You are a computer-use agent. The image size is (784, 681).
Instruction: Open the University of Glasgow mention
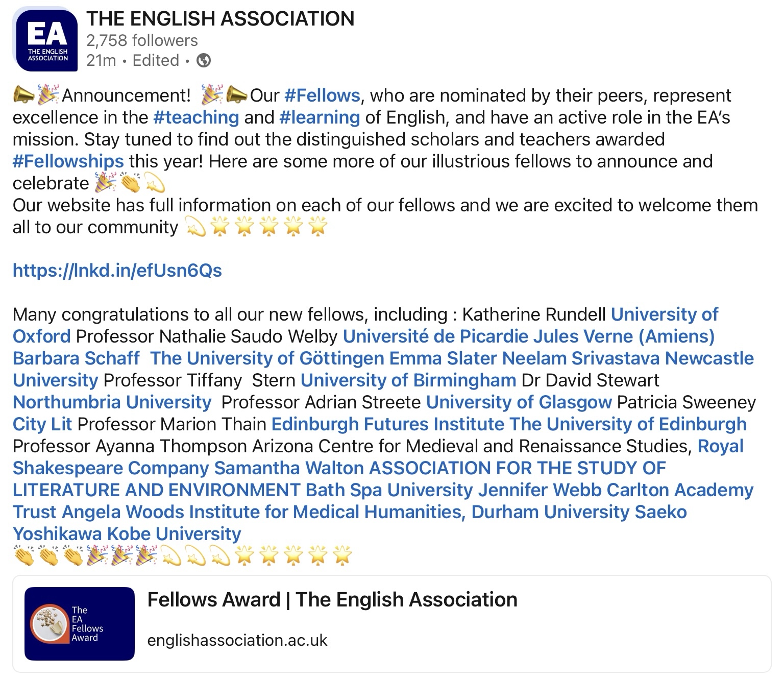coord(519,402)
